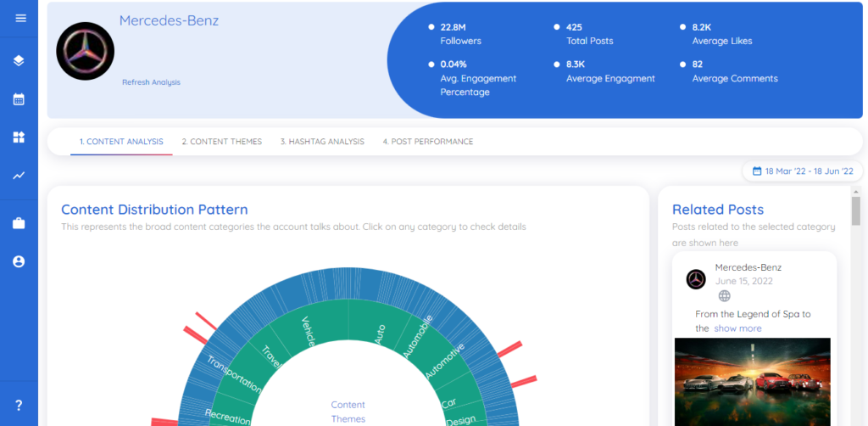Select the Automobile chart segment

pos(418,336)
